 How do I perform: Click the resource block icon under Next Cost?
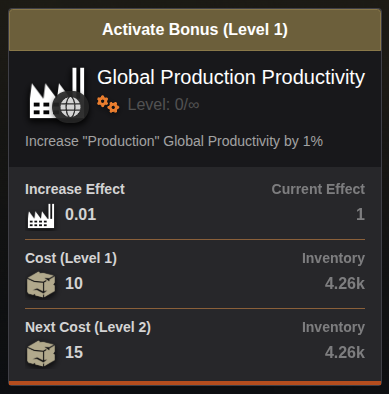41,353
